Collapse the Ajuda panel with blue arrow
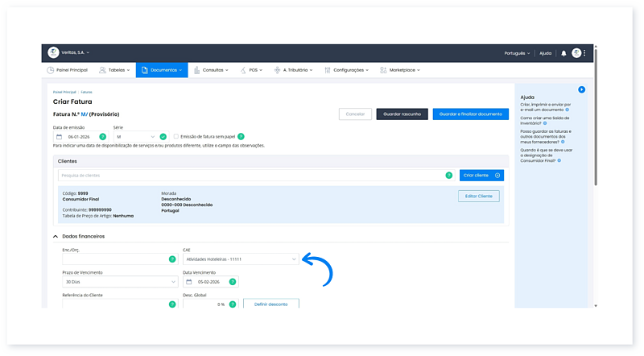 click(x=581, y=89)
